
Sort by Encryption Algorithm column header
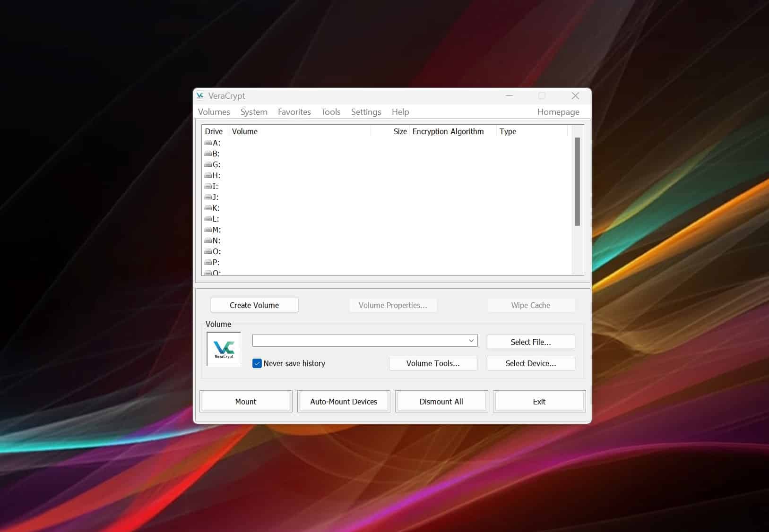(x=453, y=131)
